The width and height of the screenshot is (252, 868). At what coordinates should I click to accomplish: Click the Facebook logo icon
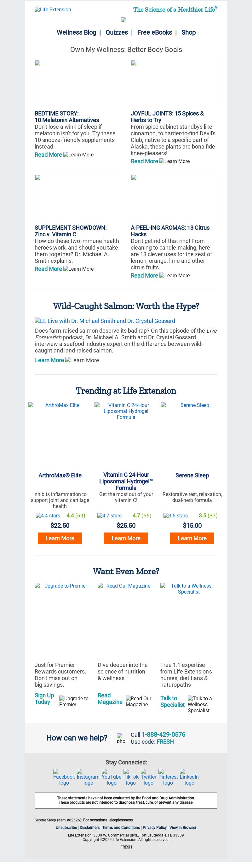point(64,777)
